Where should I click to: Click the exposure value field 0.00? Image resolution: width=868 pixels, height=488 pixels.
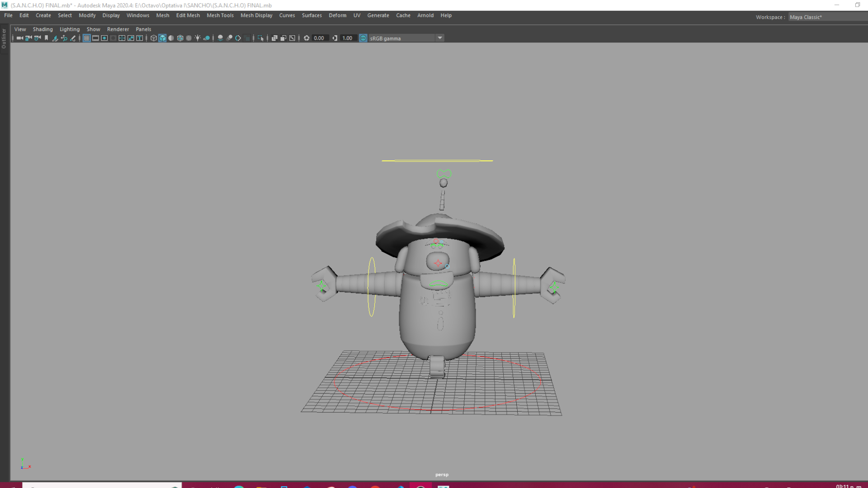(x=319, y=38)
